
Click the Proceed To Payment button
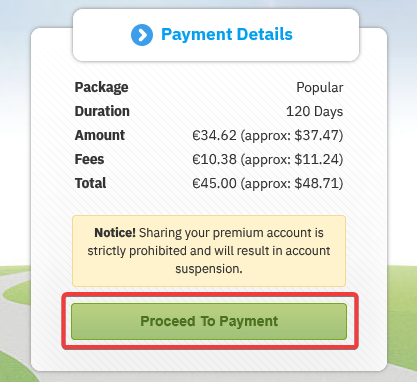tap(209, 321)
